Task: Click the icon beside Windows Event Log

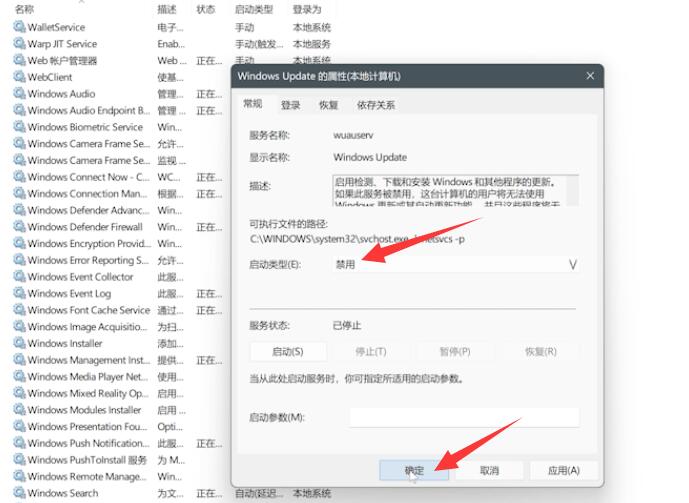Action: point(19,293)
